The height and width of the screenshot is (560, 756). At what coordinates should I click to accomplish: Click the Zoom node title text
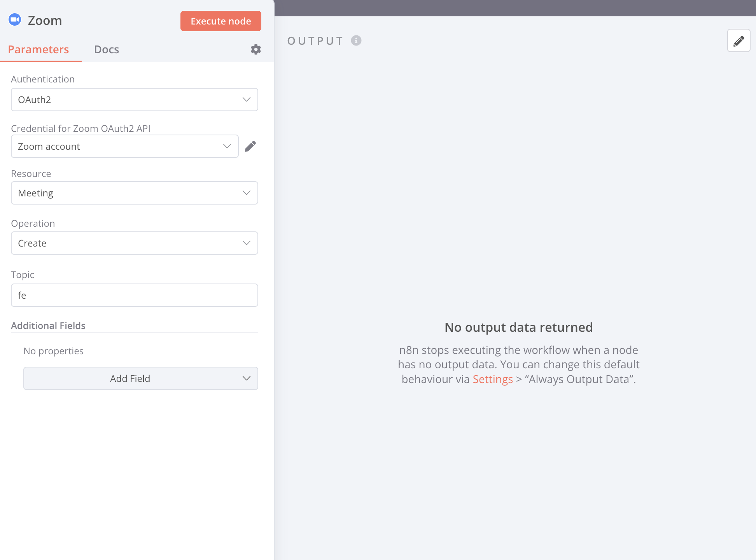click(45, 20)
